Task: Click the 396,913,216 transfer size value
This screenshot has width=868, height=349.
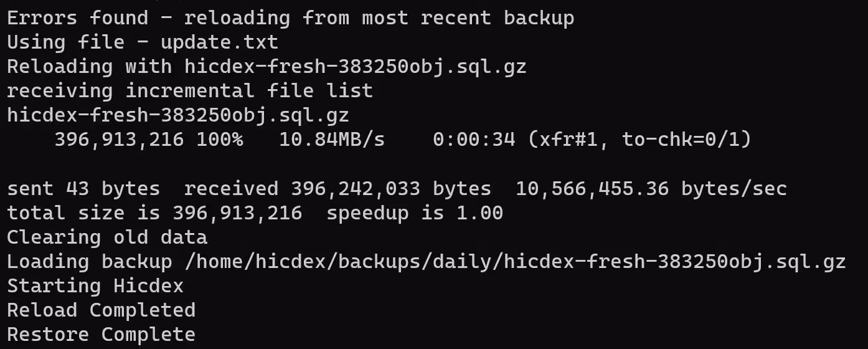Action: click(x=119, y=140)
